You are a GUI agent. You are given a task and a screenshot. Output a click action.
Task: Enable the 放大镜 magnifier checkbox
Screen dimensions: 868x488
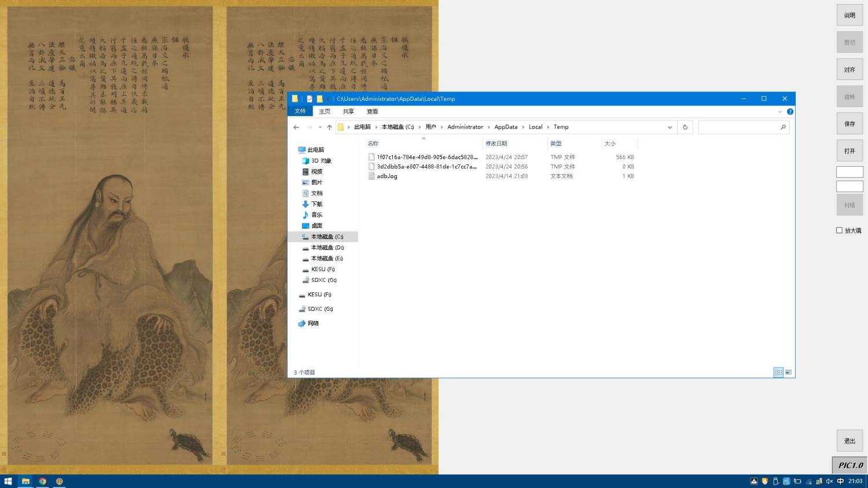point(839,230)
